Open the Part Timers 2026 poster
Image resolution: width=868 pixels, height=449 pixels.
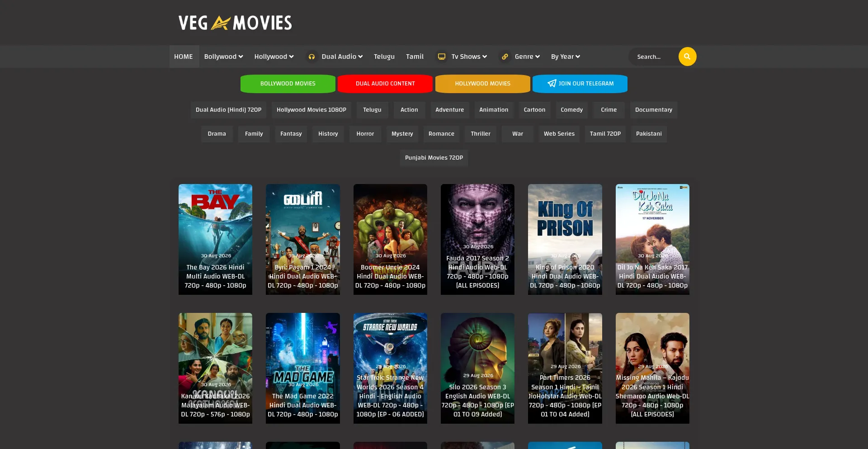tap(565, 368)
